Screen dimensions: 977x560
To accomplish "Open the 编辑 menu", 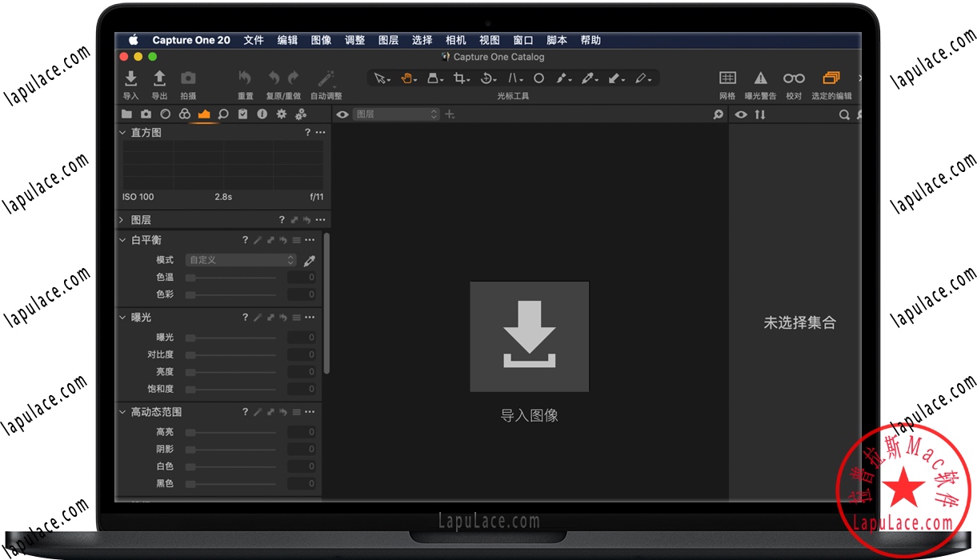I will point(287,40).
